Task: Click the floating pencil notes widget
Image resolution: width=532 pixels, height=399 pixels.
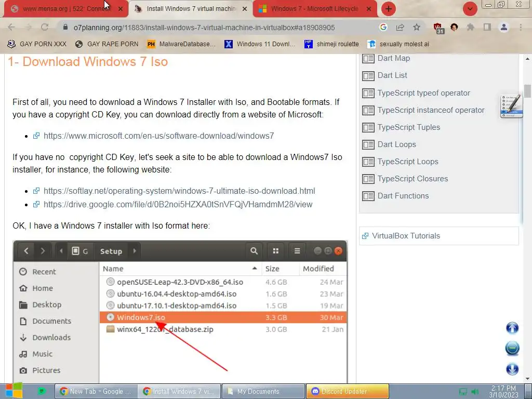Action: click(511, 106)
